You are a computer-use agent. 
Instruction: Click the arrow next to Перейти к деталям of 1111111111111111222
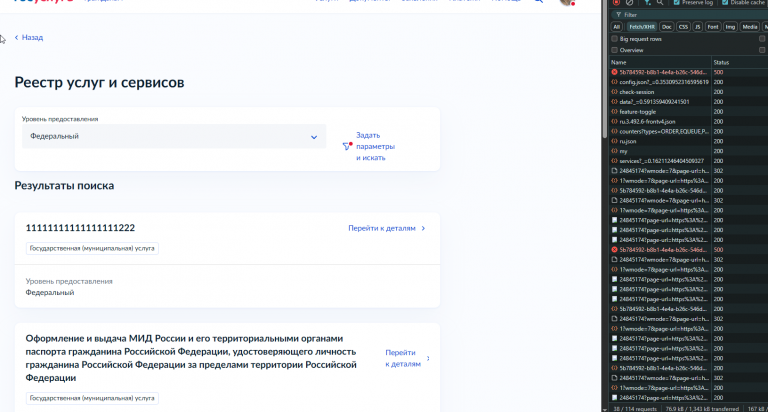(423, 228)
